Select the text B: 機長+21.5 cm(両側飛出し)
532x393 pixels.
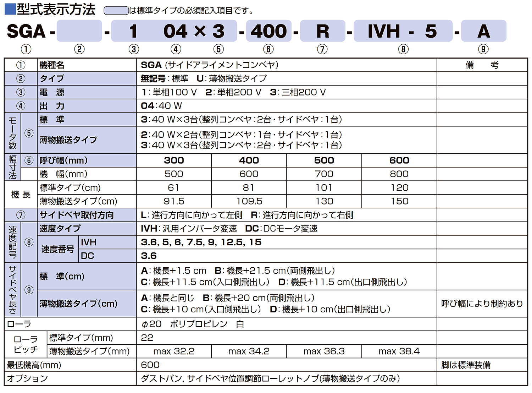(275, 271)
